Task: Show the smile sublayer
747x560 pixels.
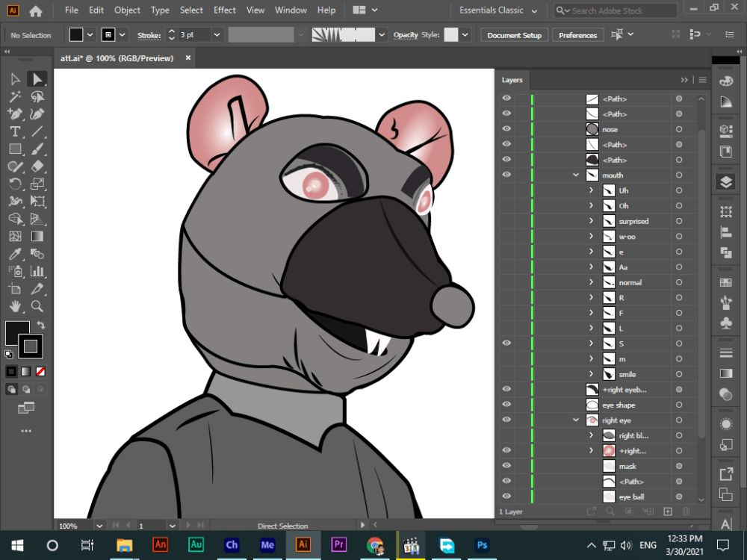Action: click(x=506, y=374)
